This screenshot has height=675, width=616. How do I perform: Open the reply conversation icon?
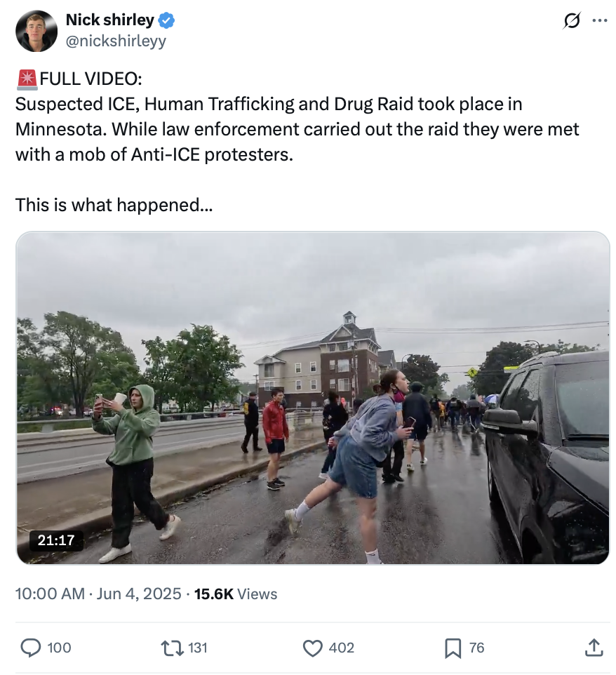[32, 648]
